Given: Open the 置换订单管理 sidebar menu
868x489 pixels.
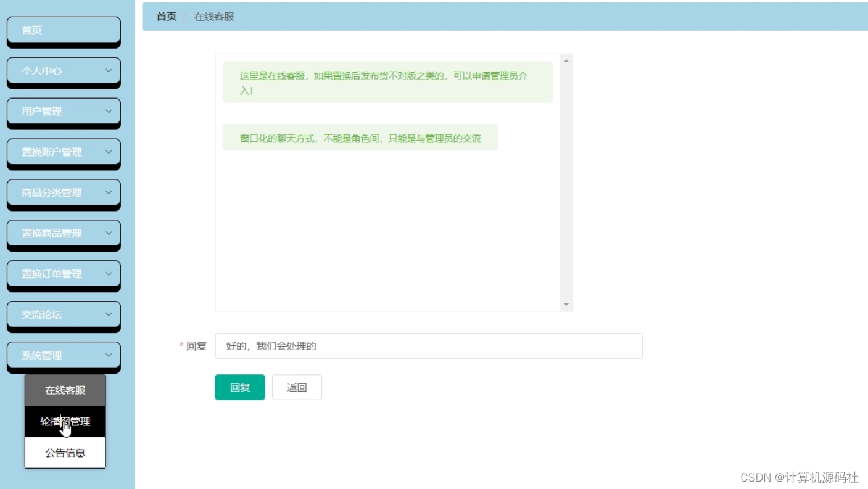Looking at the screenshot, I should click(x=64, y=274).
